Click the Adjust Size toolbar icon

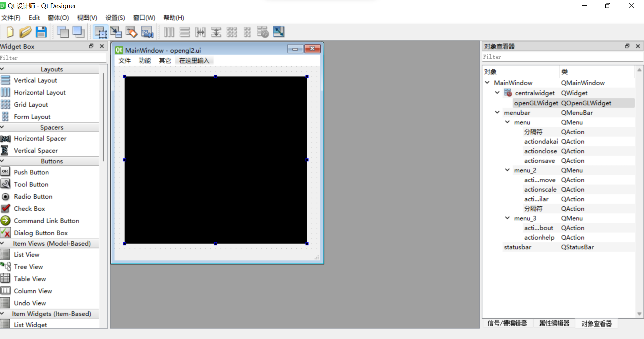click(x=279, y=32)
